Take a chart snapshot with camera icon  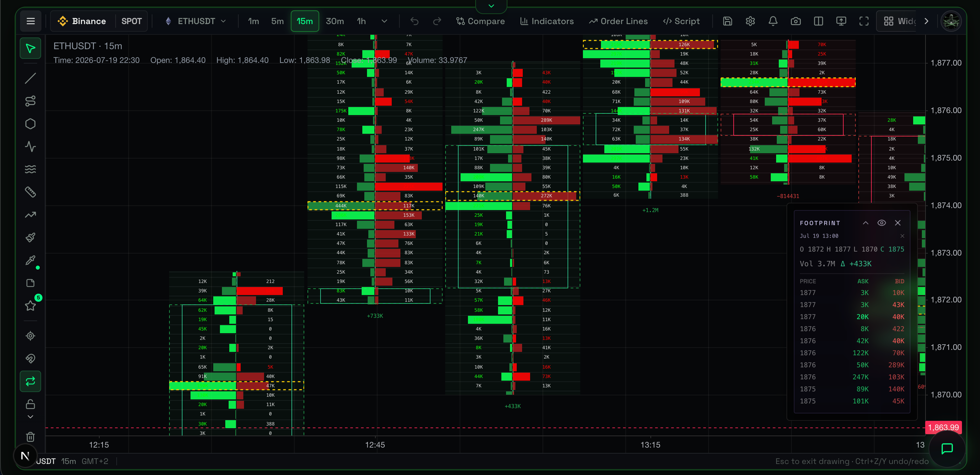pyautogui.click(x=796, y=21)
